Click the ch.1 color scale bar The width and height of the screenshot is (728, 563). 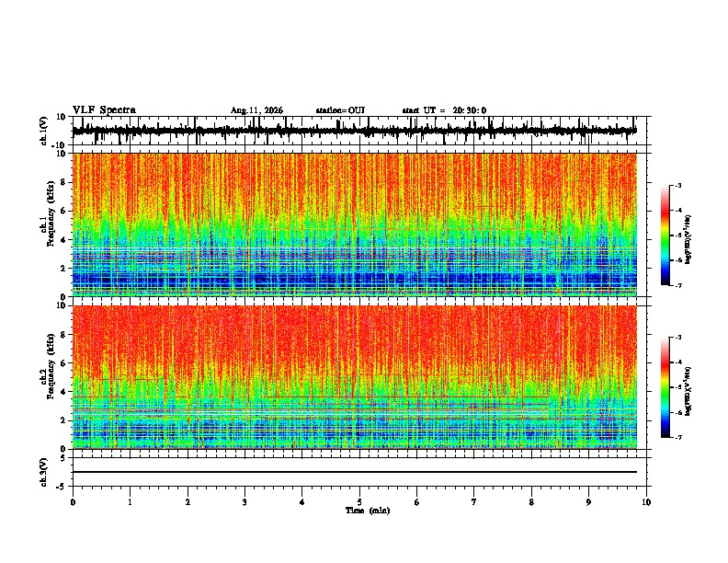pos(665,236)
